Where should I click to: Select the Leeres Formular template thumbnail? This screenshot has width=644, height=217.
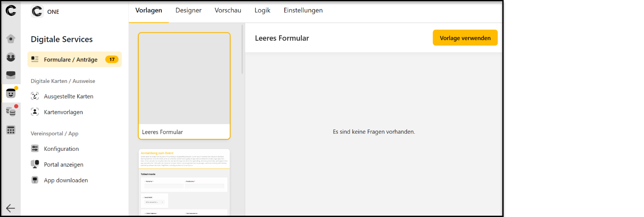click(x=184, y=86)
